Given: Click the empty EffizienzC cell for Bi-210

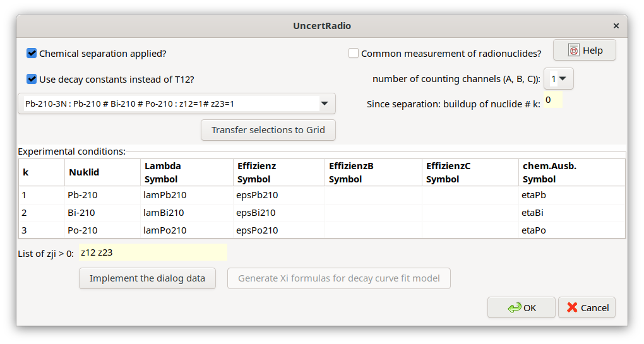Looking at the screenshot, I should [470, 213].
